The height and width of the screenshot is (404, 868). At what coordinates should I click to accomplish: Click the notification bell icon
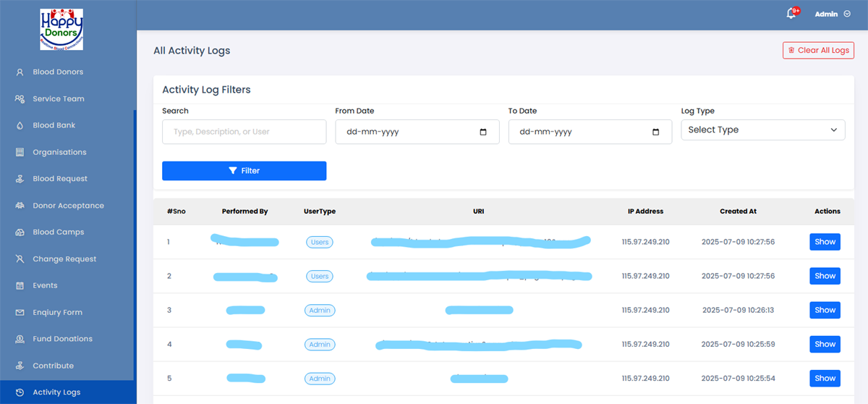click(791, 14)
